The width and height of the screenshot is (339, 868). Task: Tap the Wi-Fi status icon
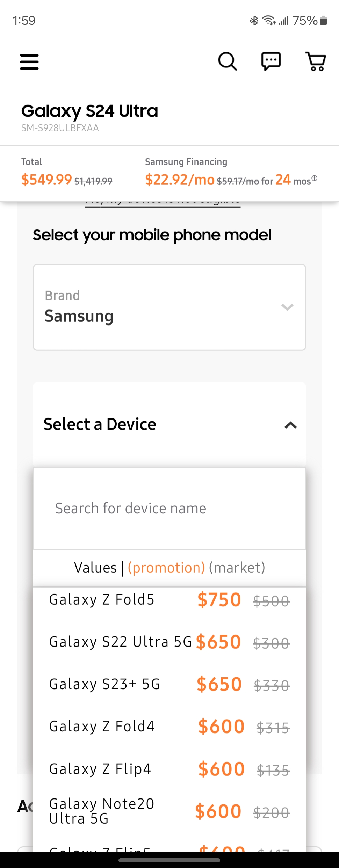coord(269,21)
